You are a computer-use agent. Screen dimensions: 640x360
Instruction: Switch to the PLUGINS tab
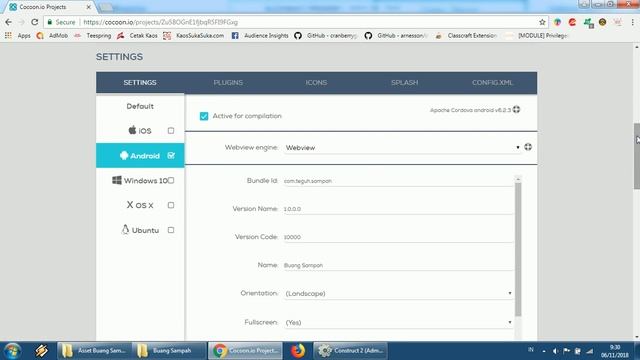tap(228, 82)
